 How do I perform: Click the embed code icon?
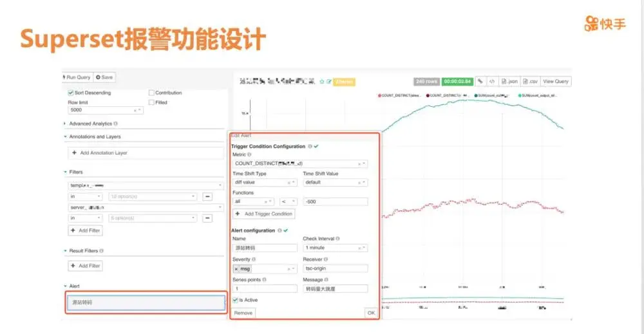492,81
